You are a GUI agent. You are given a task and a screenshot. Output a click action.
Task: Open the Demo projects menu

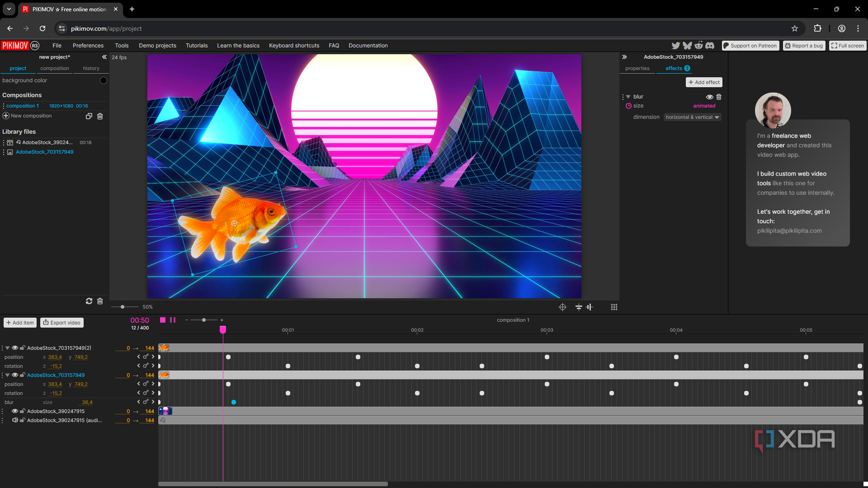157,46
